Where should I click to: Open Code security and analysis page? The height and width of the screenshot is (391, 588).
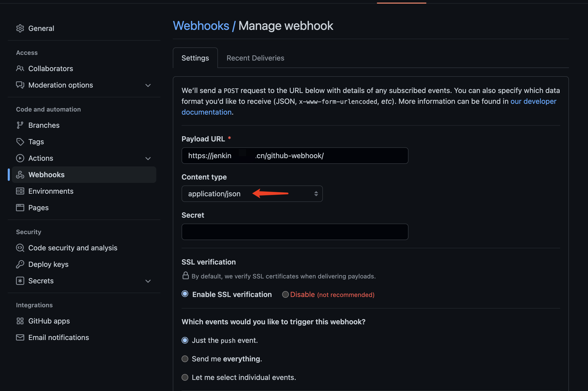(x=73, y=248)
